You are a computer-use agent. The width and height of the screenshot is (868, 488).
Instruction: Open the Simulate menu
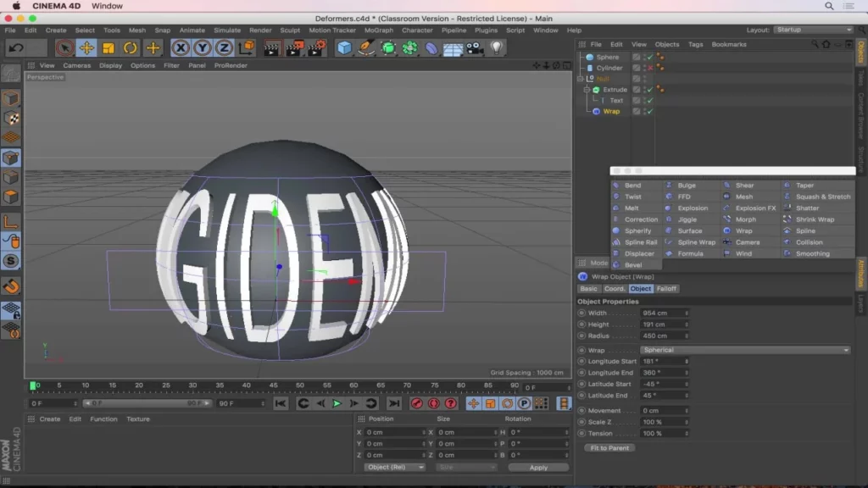[x=227, y=30]
